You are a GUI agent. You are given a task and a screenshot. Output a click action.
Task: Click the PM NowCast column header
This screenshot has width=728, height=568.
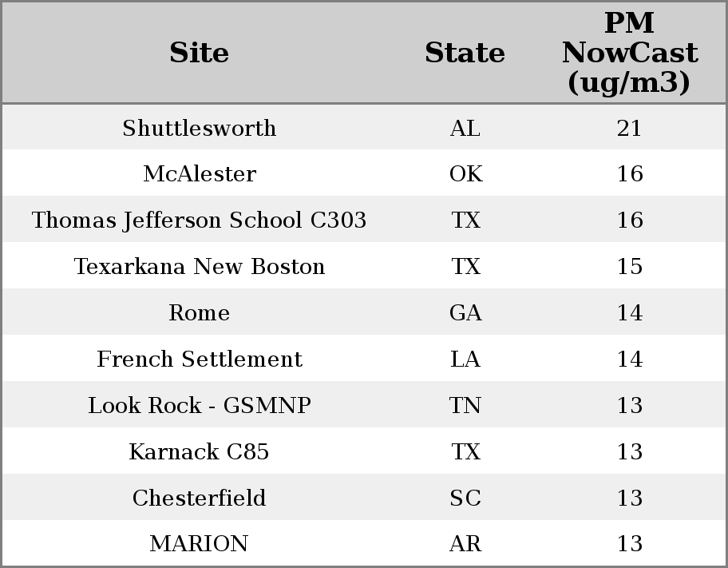[630, 53]
